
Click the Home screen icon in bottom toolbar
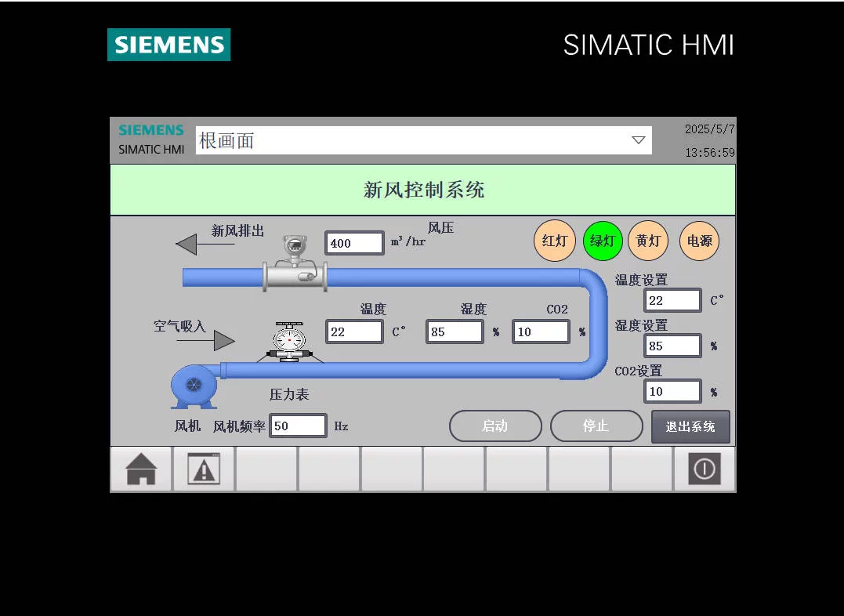coord(140,468)
